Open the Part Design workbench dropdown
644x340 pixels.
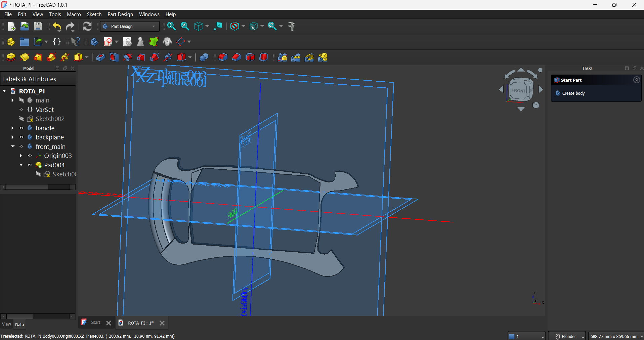[130, 26]
